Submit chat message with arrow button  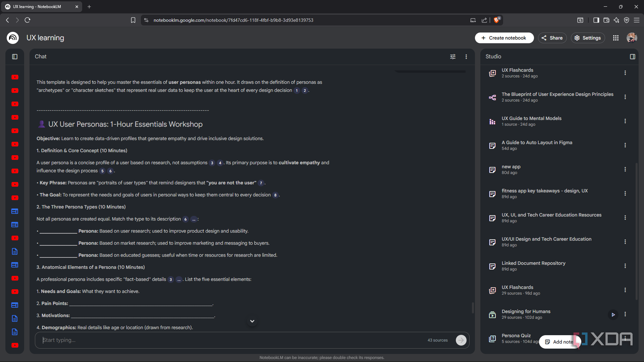coord(461,340)
